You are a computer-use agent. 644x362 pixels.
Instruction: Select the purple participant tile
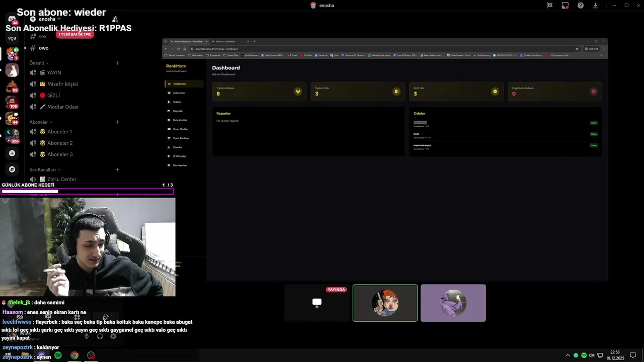tap(453, 303)
